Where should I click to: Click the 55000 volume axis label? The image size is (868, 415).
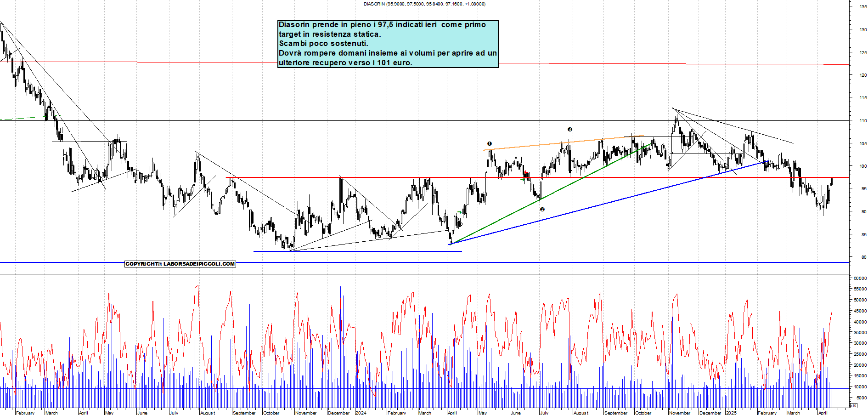click(x=860, y=289)
